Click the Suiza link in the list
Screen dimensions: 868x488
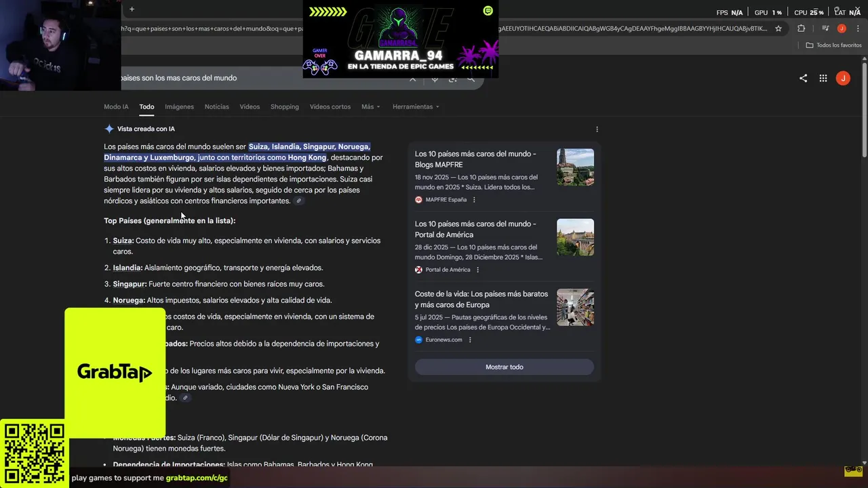pos(123,241)
